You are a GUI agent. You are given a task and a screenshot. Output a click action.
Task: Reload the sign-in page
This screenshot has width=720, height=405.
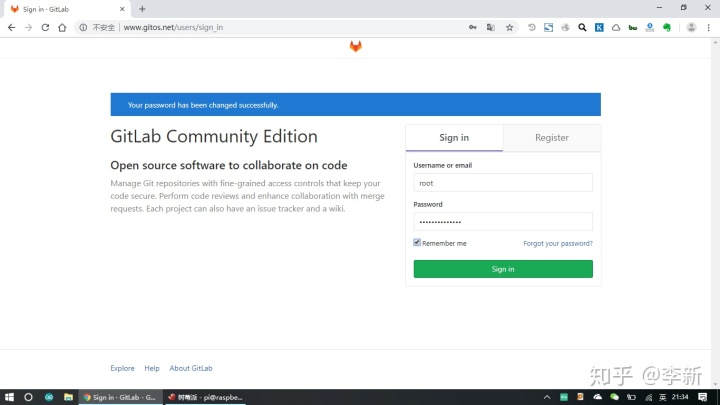pyautogui.click(x=45, y=28)
